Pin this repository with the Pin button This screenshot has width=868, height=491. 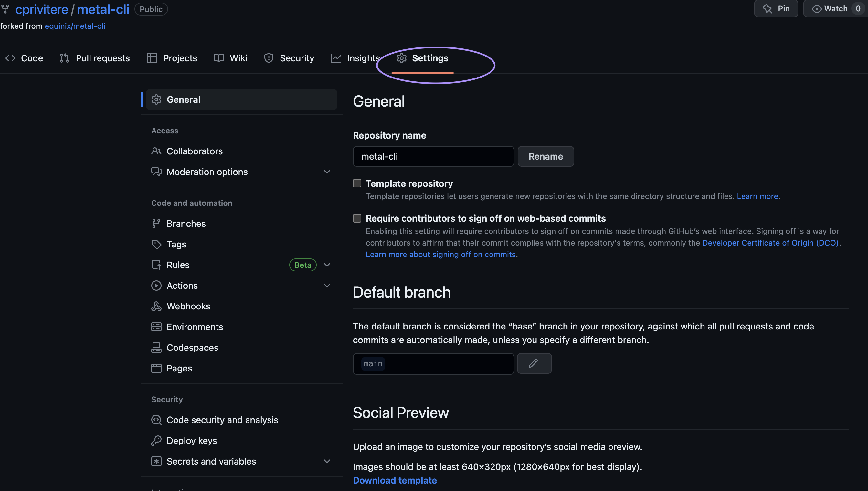[x=776, y=8]
